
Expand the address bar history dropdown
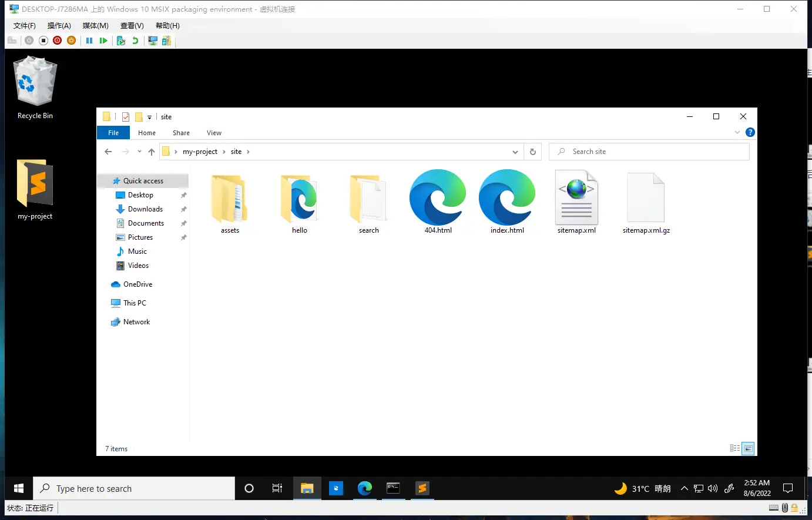point(515,152)
